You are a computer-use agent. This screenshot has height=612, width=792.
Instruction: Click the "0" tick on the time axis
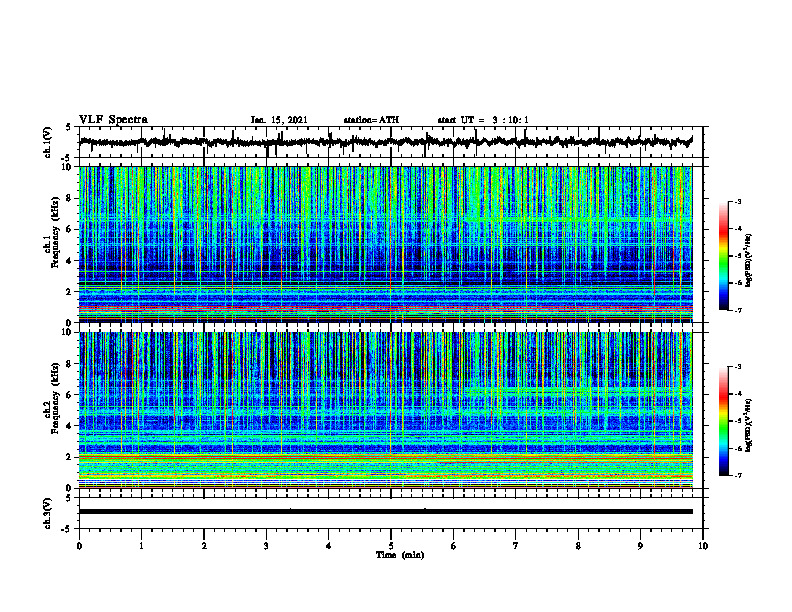pos(79,546)
